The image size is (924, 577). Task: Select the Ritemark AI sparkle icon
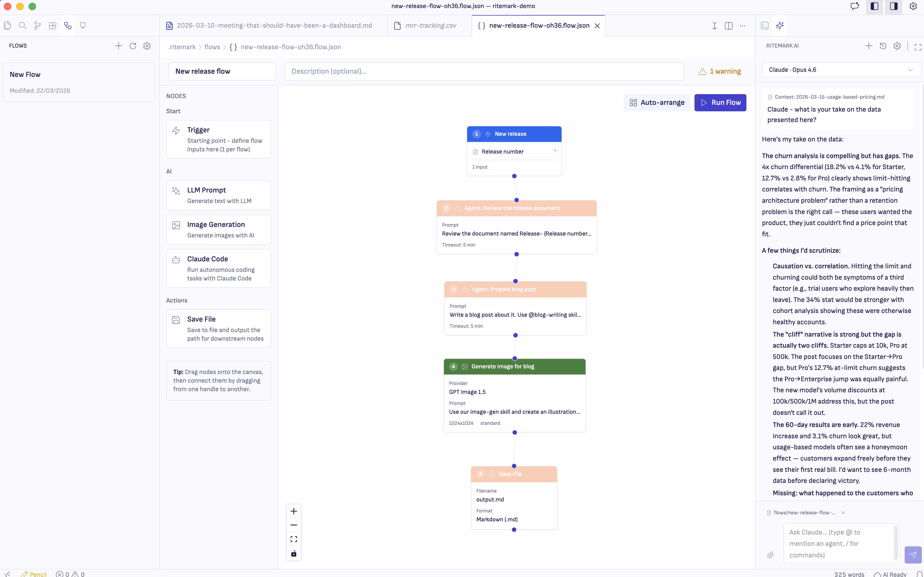(780, 26)
